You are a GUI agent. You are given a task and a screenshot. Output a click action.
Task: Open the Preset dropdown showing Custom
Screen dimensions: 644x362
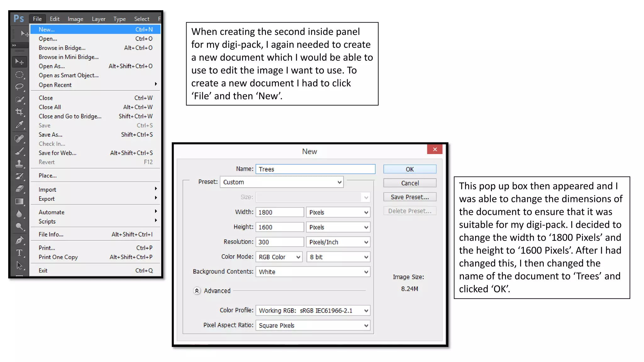tap(281, 182)
